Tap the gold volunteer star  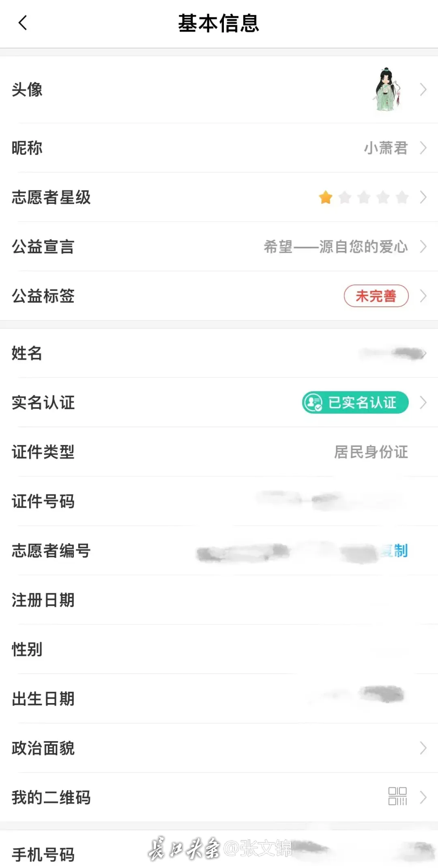[326, 197]
